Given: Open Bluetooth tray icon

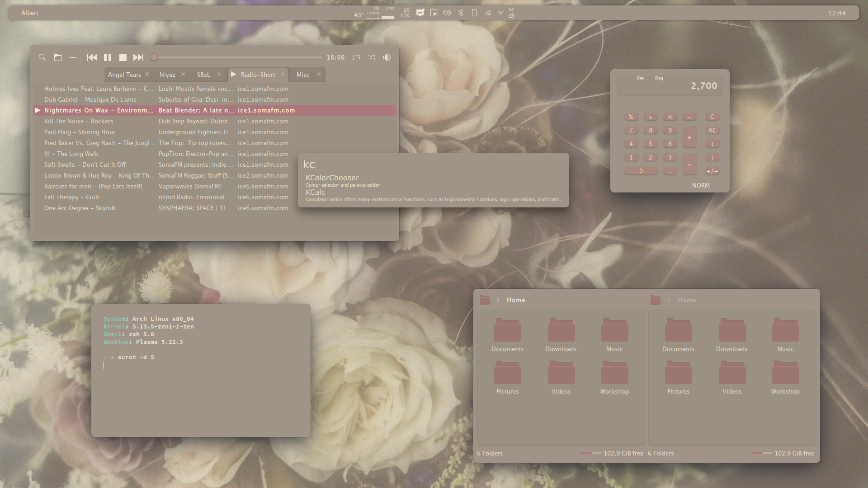Looking at the screenshot, I should tap(461, 13).
